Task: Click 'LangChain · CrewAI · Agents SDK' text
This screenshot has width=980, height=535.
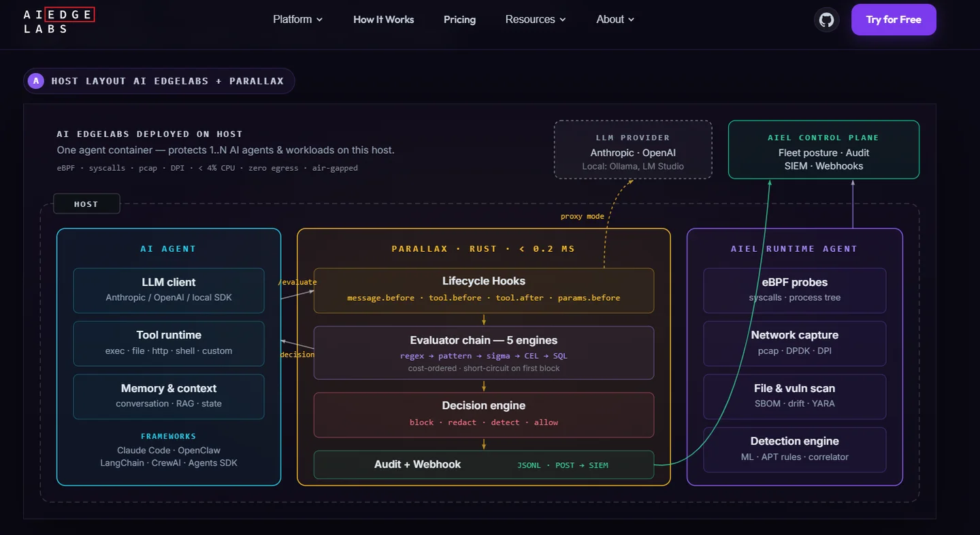Action: pos(169,463)
